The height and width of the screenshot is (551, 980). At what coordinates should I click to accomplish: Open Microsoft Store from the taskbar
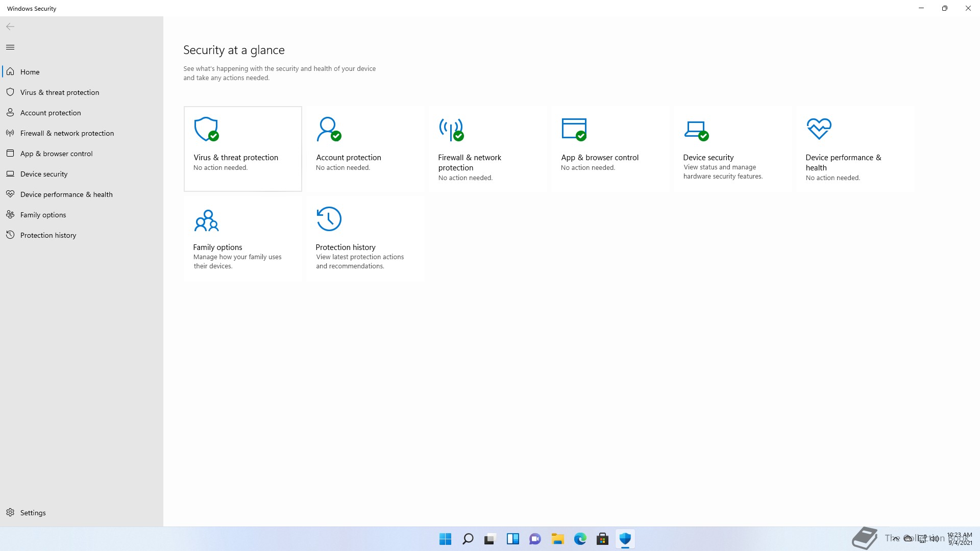coord(602,539)
